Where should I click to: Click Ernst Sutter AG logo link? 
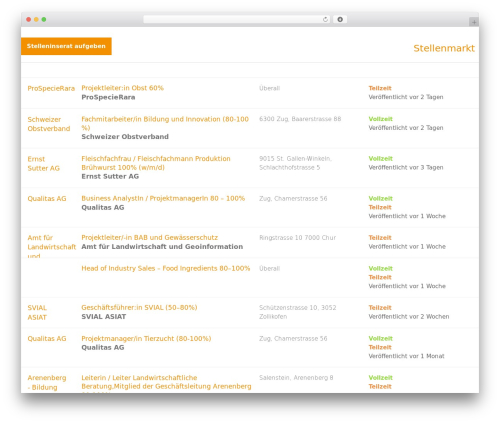(x=43, y=164)
